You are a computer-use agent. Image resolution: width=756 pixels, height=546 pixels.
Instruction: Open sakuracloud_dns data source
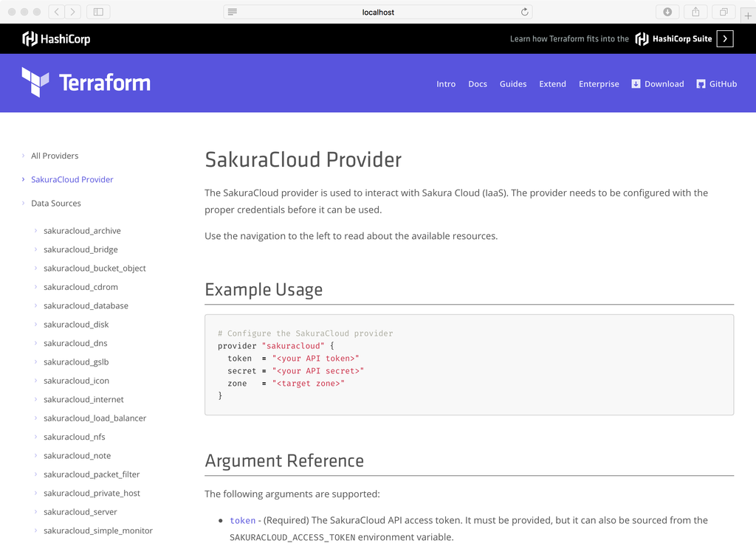(x=75, y=344)
